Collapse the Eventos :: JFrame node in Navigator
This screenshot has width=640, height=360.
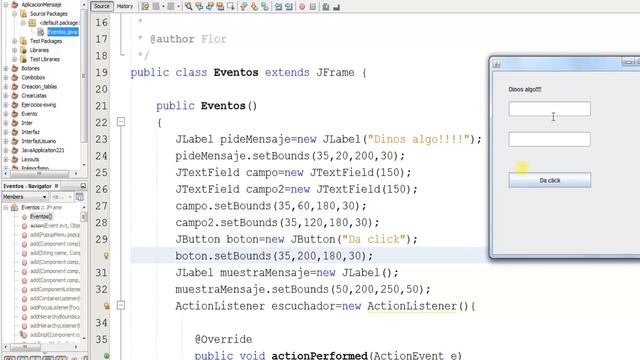(6, 207)
